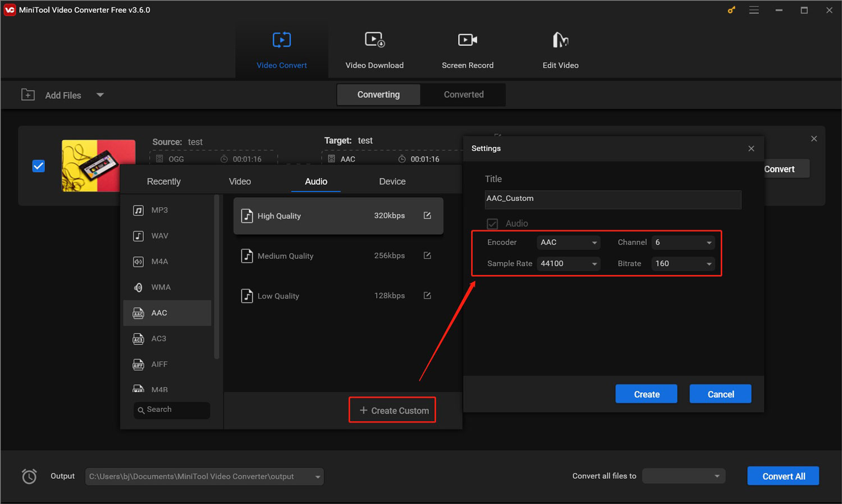Open the Channel dropdown

point(683,242)
